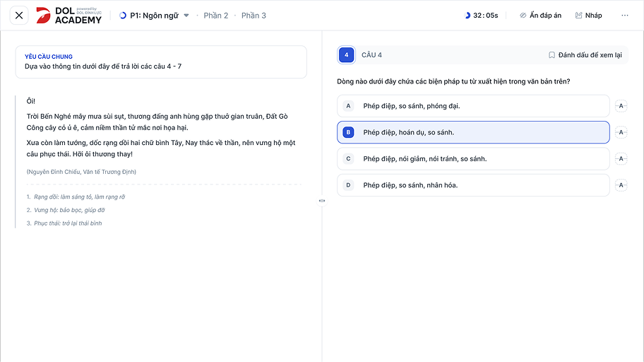Screen dimensions: 644x362
Task: Open the Nháp scratchpad
Action: click(x=588, y=16)
